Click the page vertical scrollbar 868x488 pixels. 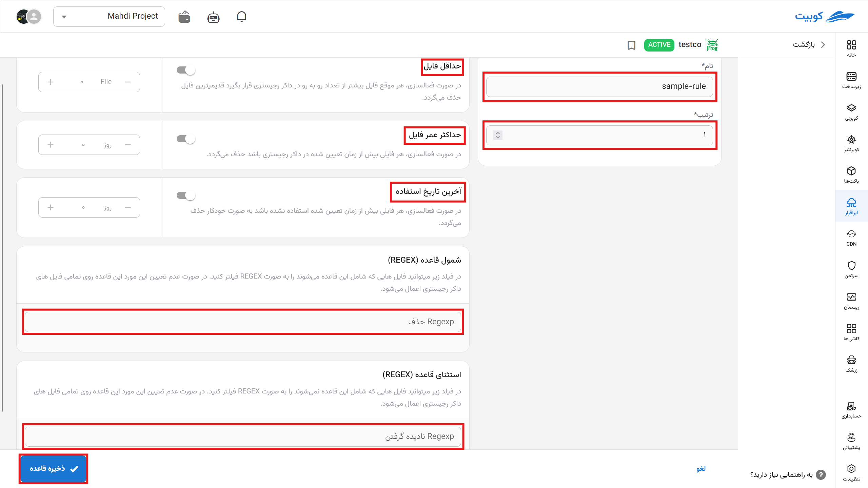2,247
